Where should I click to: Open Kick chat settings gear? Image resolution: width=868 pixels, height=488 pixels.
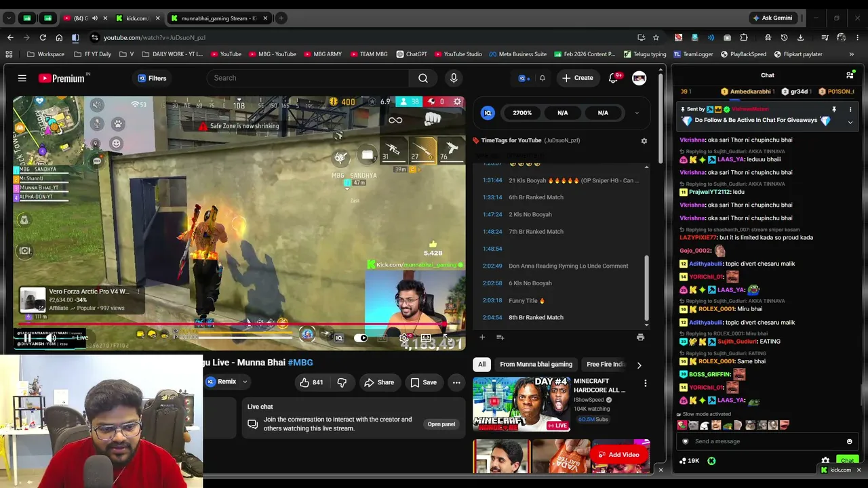click(x=825, y=461)
